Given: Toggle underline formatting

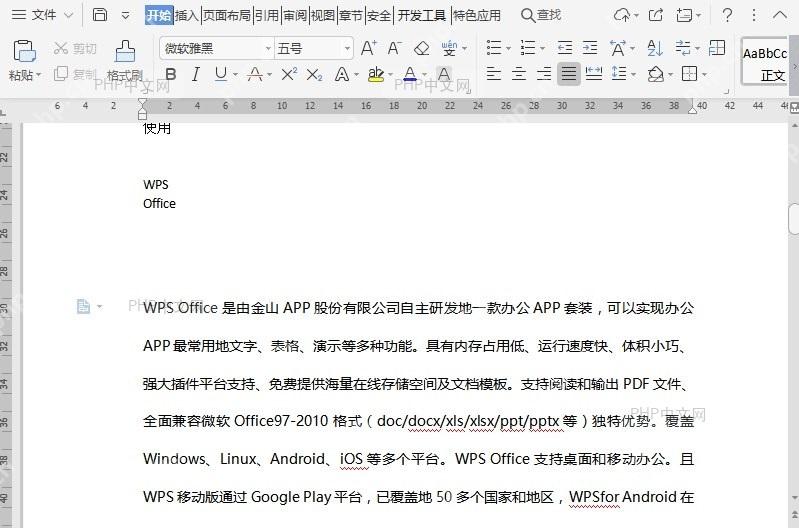Looking at the screenshot, I should (x=221, y=74).
